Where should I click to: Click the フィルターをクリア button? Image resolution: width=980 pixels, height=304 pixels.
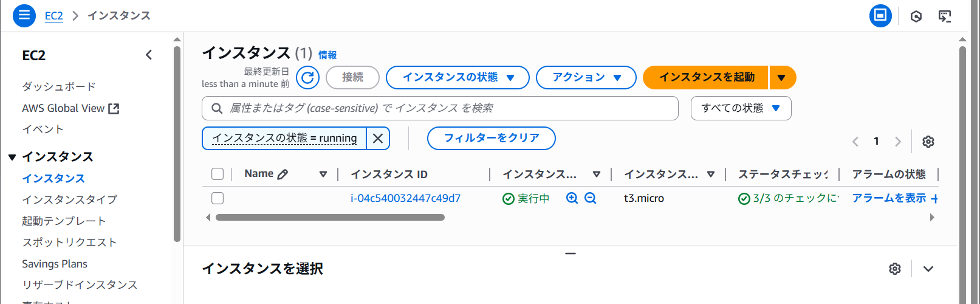[x=491, y=138]
